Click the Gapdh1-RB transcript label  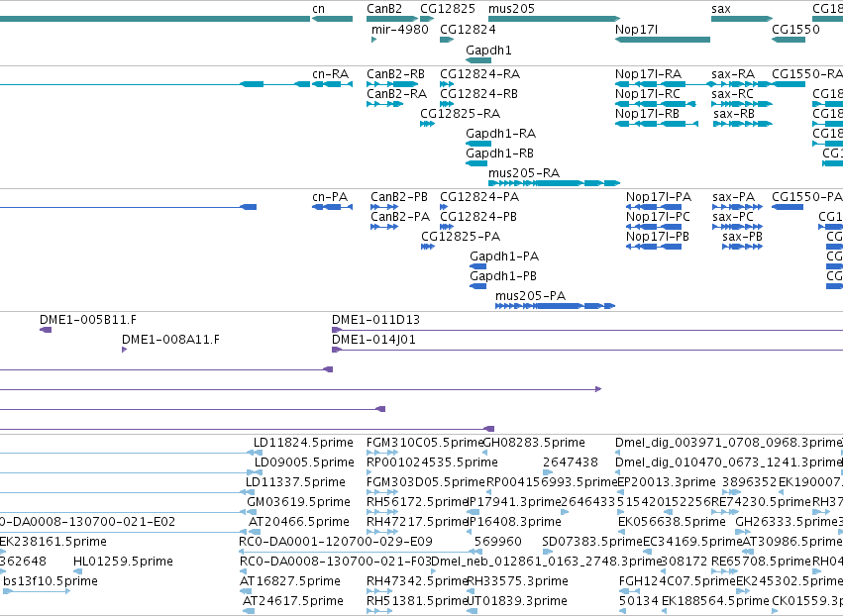click(499, 154)
